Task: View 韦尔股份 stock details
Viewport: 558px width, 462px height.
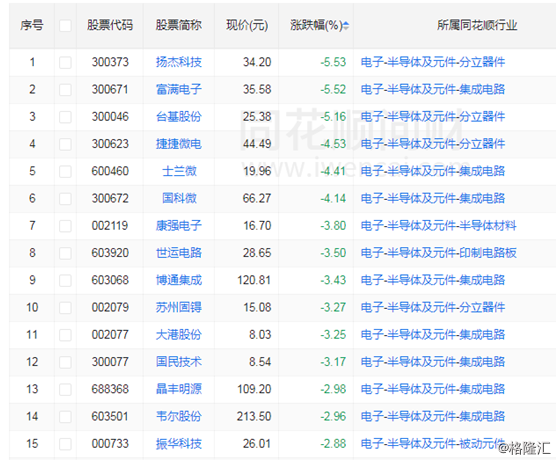Action: pyautogui.click(x=179, y=416)
